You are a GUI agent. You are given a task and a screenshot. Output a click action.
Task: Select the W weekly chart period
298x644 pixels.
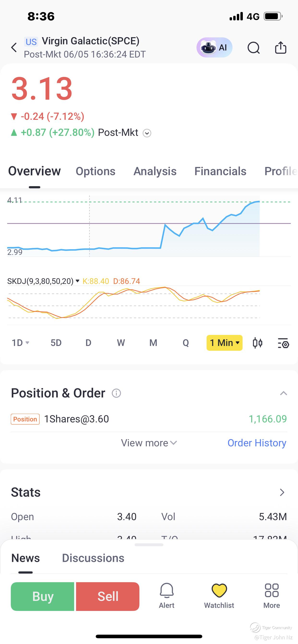coord(121,343)
